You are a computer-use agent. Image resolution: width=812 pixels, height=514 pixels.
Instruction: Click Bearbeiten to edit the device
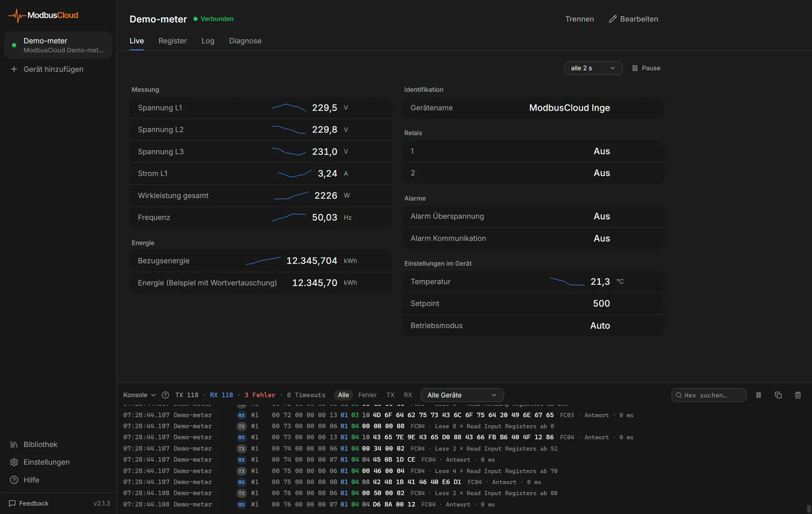tap(633, 19)
